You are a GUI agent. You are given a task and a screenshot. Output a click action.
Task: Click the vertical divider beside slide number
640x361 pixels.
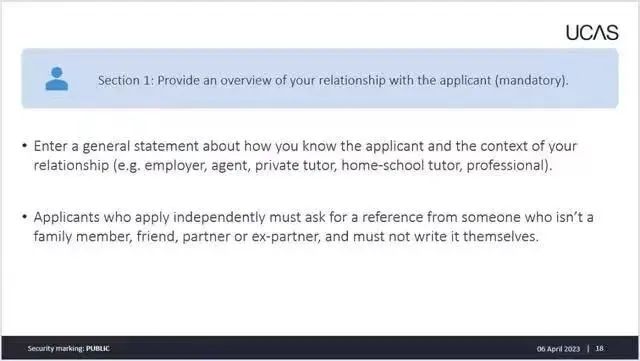click(x=588, y=348)
